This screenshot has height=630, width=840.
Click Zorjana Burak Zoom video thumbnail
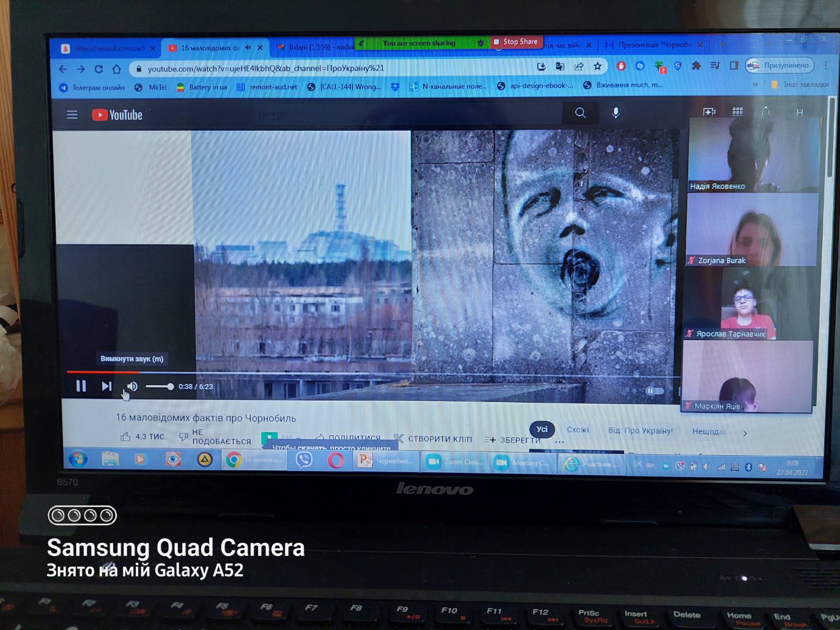752,229
